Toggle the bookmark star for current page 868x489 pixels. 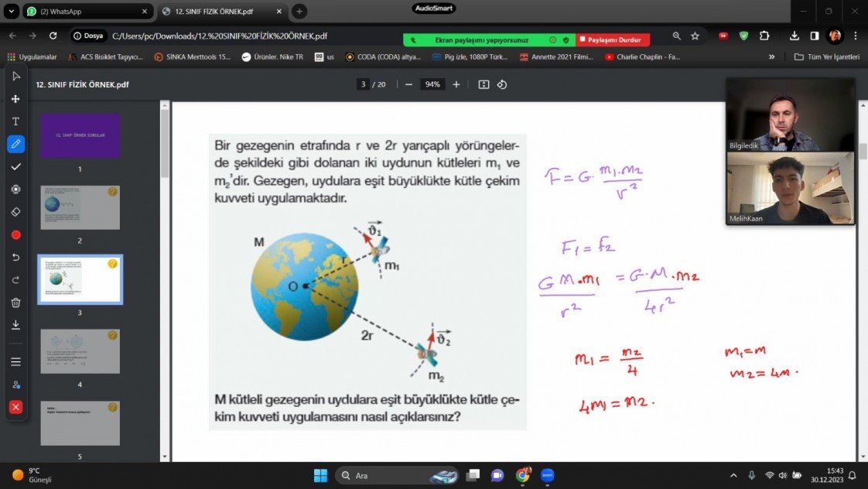tap(694, 36)
